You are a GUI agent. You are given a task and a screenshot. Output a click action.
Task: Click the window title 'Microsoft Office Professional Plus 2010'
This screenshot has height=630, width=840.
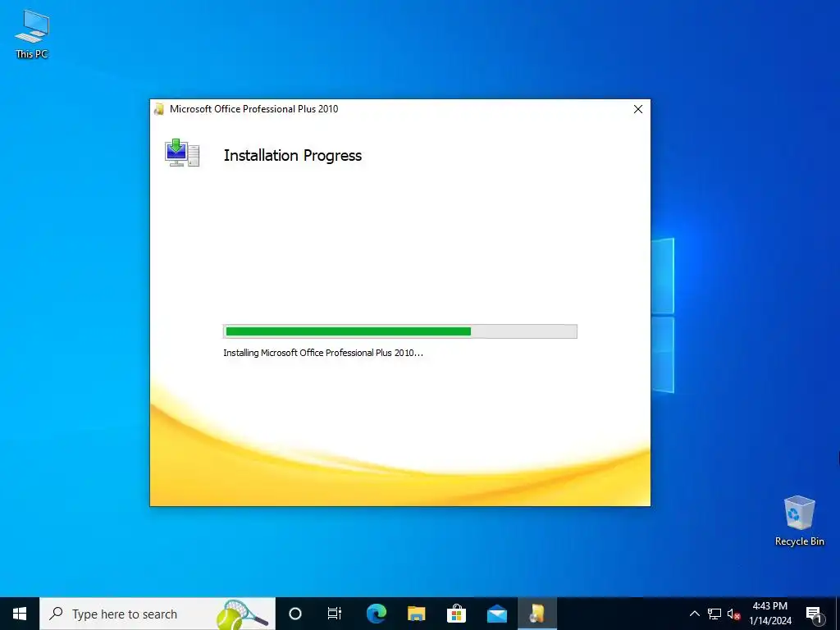click(254, 109)
